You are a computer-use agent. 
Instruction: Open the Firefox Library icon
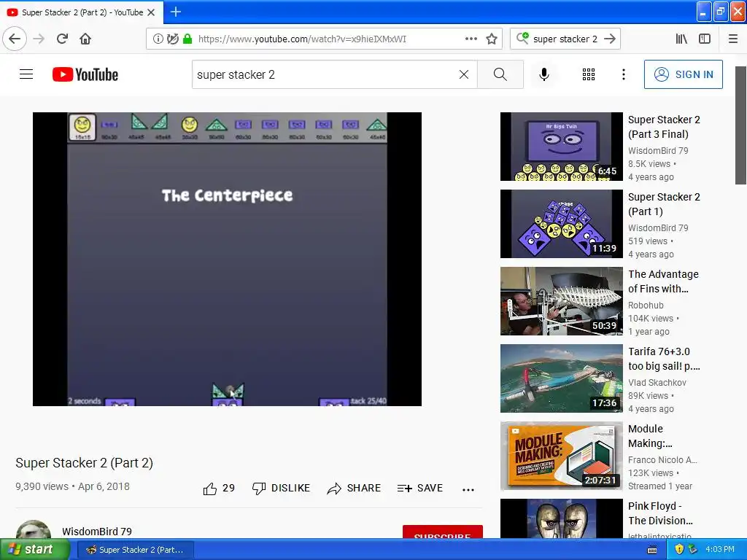click(681, 39)
